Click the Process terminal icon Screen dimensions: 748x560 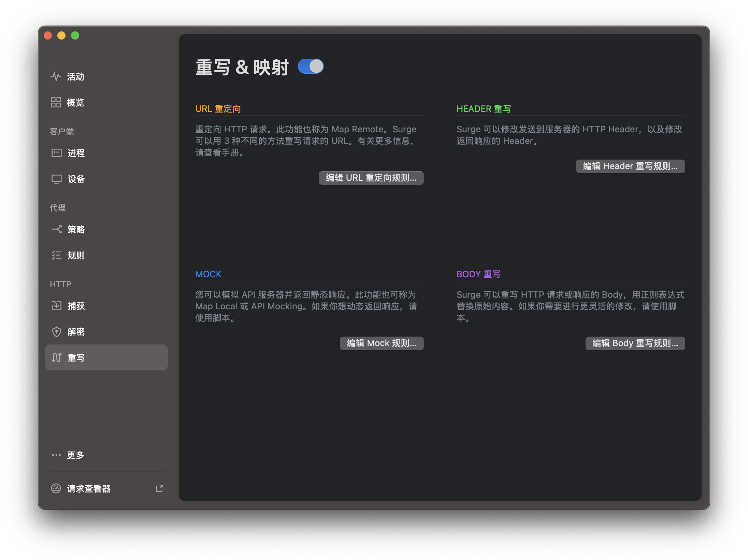56,153
